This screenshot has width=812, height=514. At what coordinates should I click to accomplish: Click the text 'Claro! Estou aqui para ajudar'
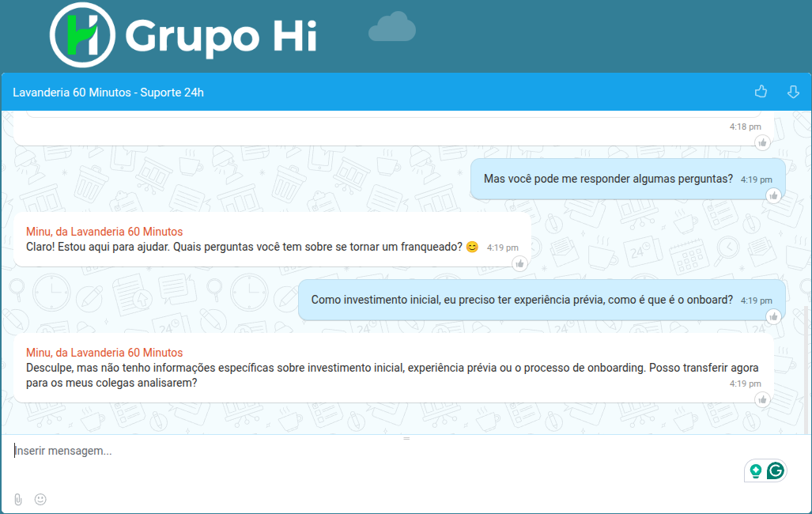pos(97,247)
